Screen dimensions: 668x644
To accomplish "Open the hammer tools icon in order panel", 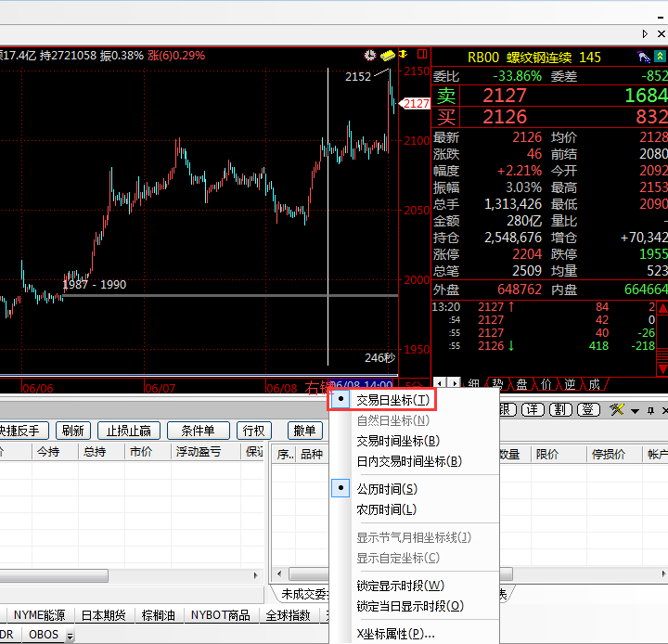I will click(615, 409).
